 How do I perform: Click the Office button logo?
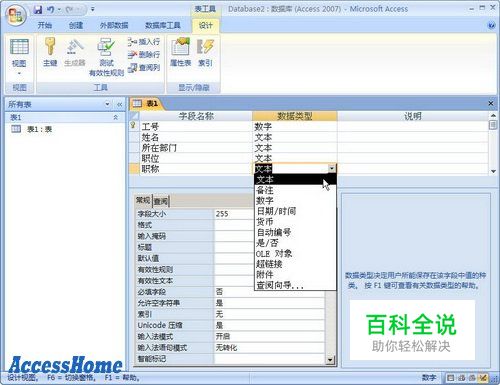coord(16,15)
